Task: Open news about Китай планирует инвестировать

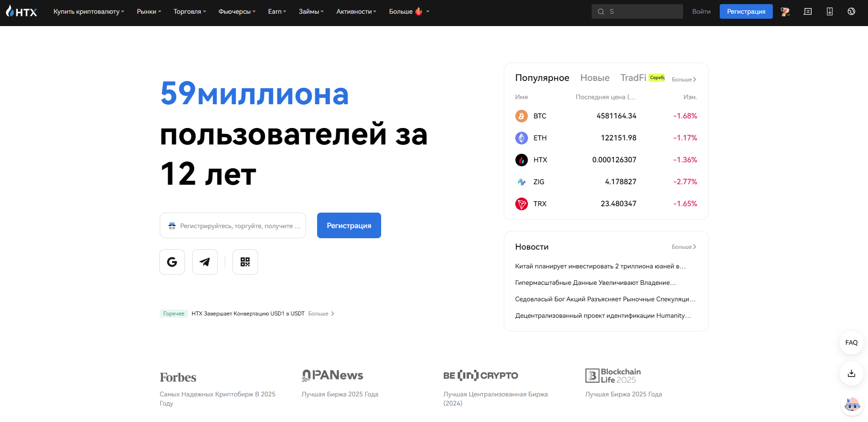Action: pyautogui.click(x=600, y=266)
